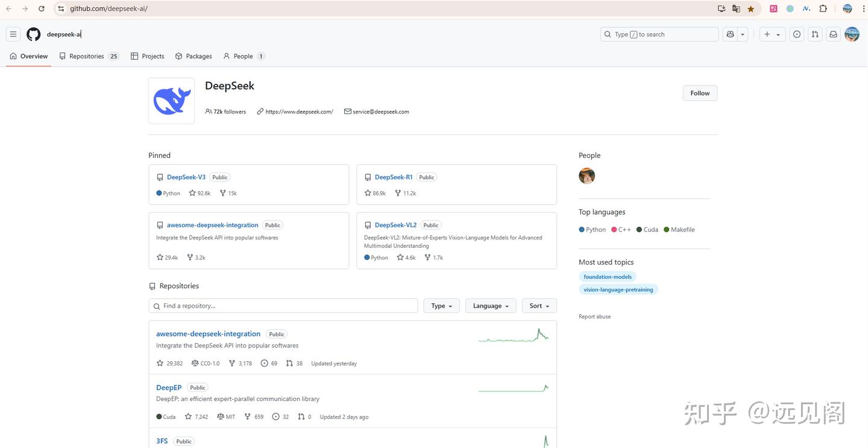Viewport: 868px width, 448px height.
Task: Open the pinned awesome-deepseek-integration card title
Action: coord(213,225)
